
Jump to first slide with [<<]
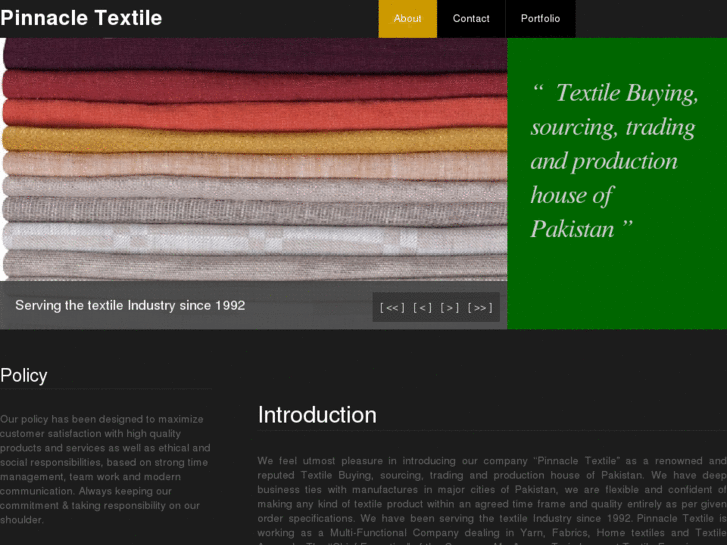(392, 308)
